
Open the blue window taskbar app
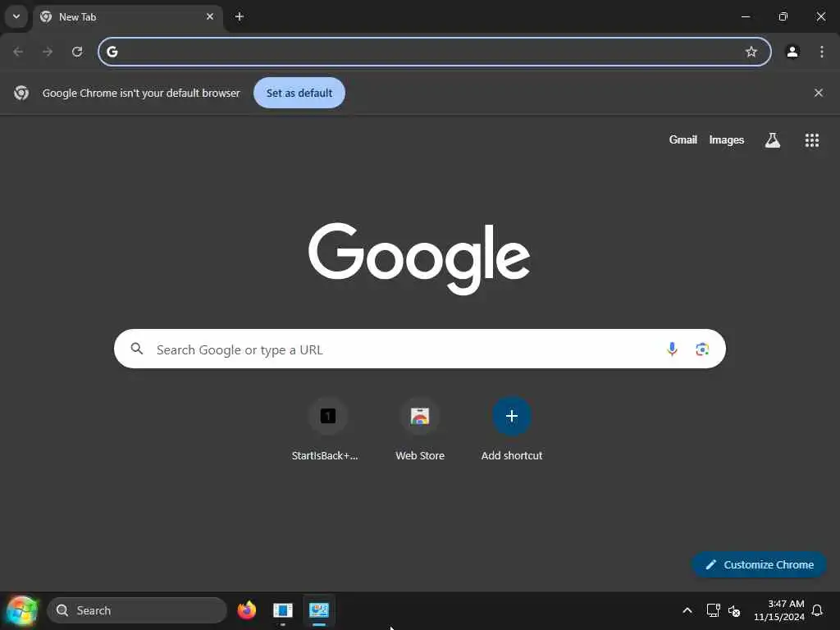click(x=282, y=610)
